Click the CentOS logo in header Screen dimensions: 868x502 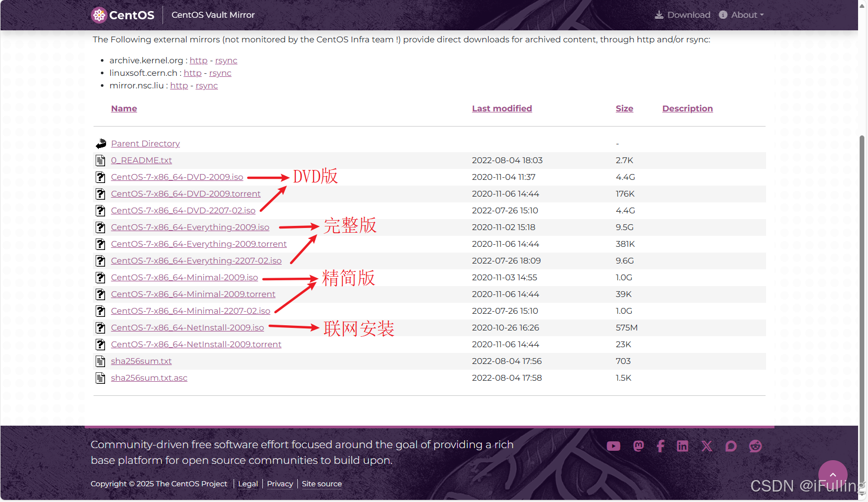pyautogui.click(x=123, y=15)
